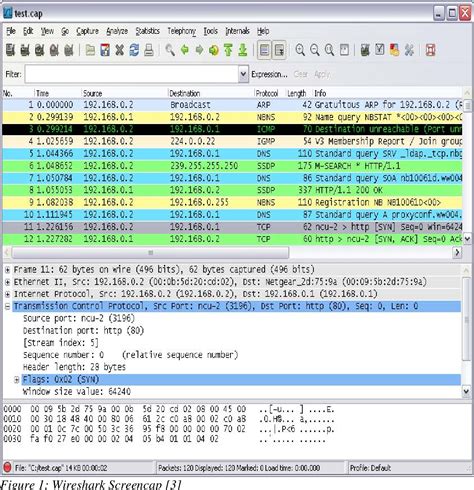The image size is (474, 490).
Task: Select packet 11 TCP SYN row
Action: click(x=232, y=227)
